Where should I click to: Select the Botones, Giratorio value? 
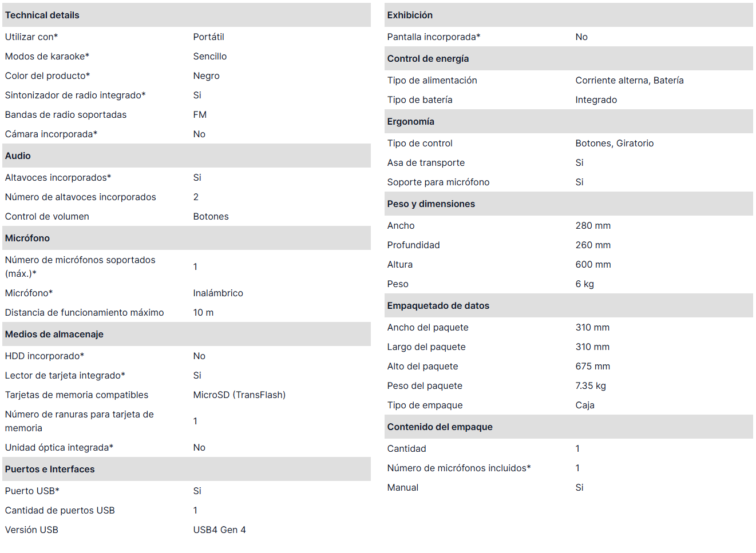click(x=615, y=144)
